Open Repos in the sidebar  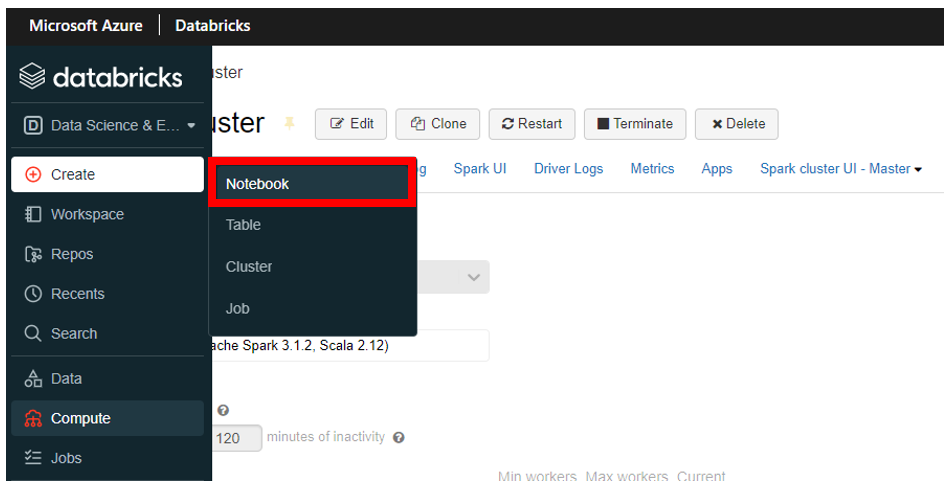pos(107,254)
